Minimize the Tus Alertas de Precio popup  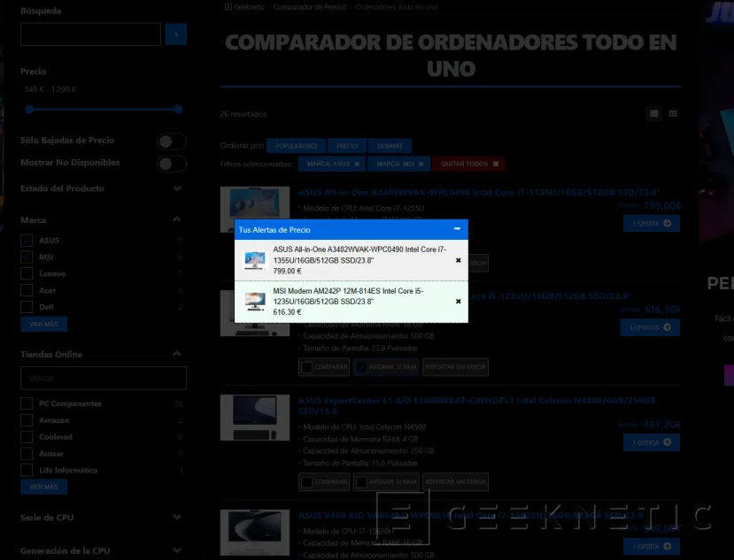[457, 229]
